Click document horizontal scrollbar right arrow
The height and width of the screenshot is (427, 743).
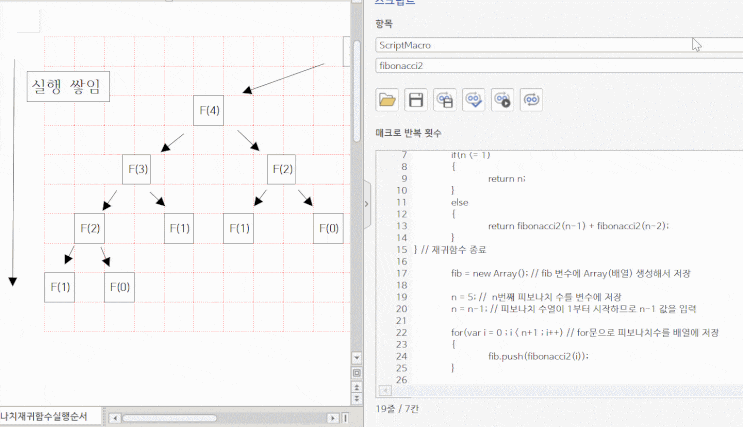tap(333, 418)
